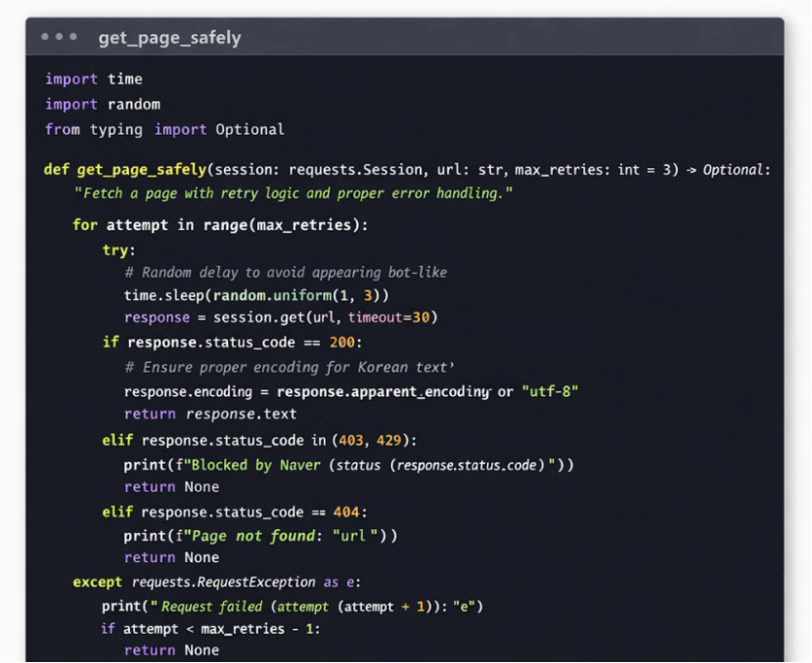Click the "utf-8" string literal
812x663 pixels.
(x=553, y=391)
